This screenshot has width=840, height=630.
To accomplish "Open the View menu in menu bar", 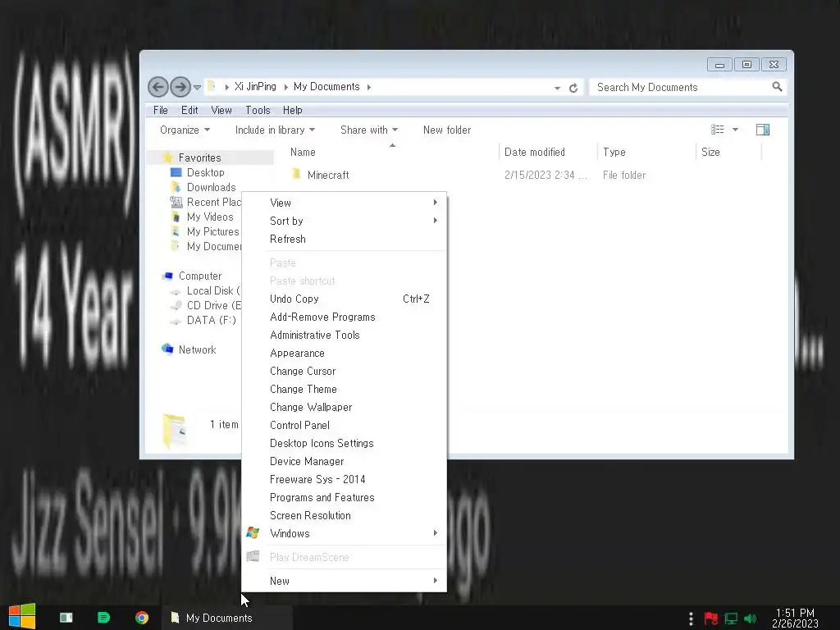I will pyautogui.click(x=221, y=110).
